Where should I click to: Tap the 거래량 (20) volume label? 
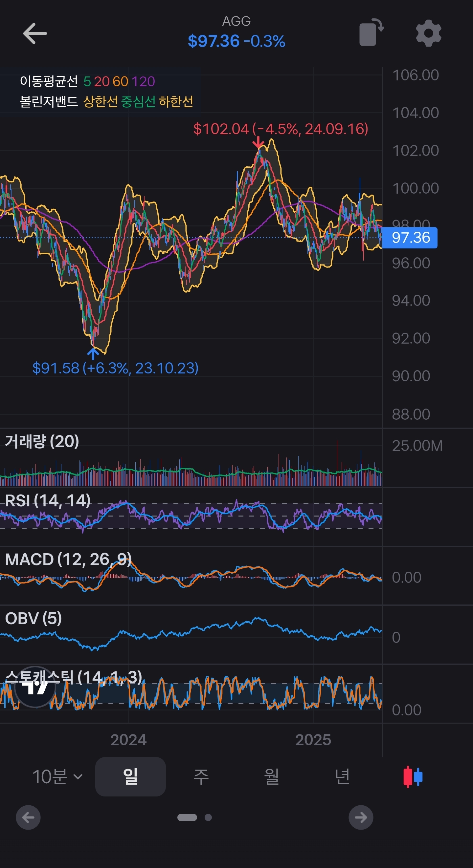coord(42,441)
